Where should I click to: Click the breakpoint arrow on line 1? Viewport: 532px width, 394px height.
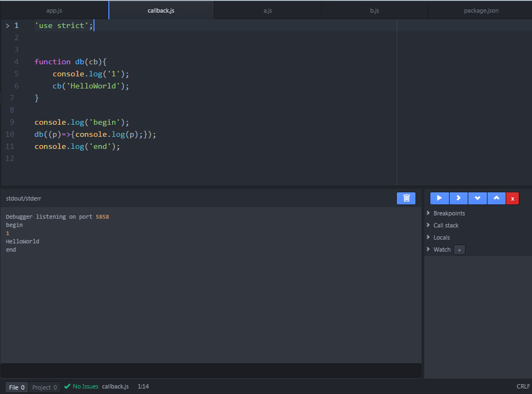[8, 25]
